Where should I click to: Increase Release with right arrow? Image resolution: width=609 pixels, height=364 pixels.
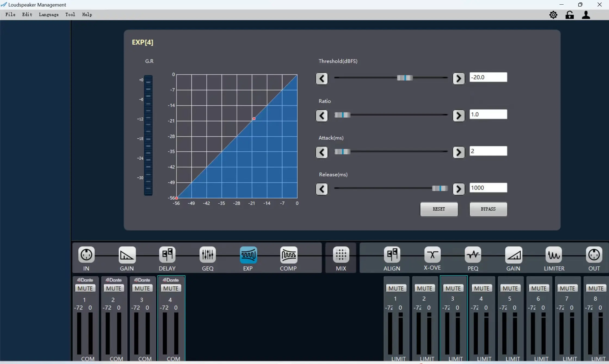459,189
